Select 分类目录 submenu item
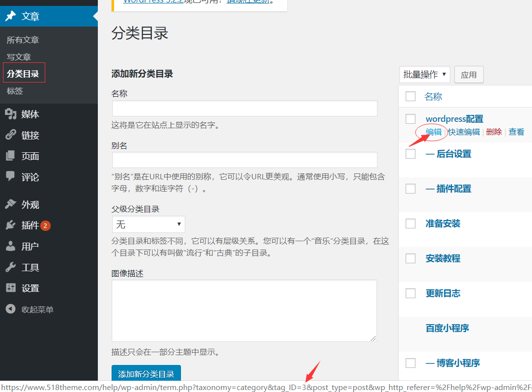Viewport: 532px width, 392px height. (x=23, y=74)
